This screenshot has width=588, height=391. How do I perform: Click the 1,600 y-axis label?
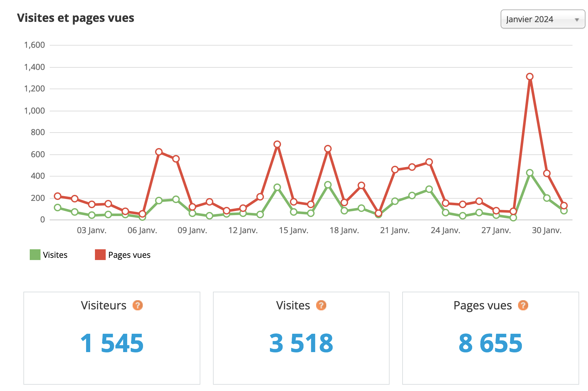(x=34, y=45)
